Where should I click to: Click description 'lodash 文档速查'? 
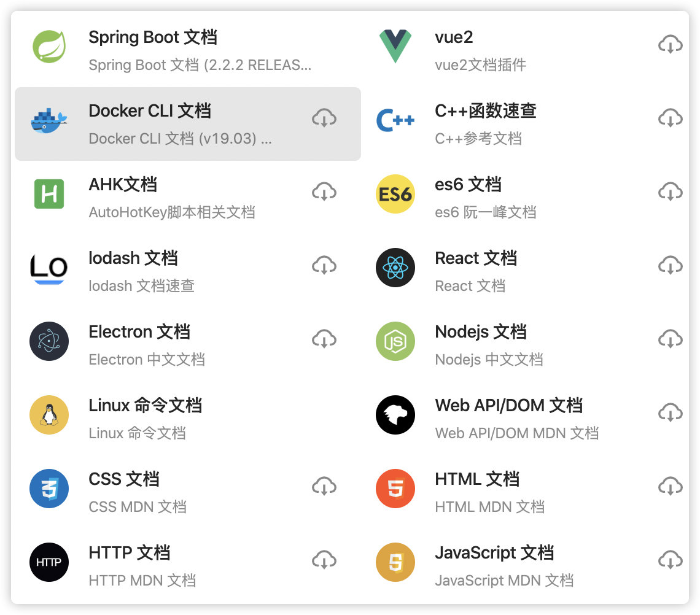[x=141, y=285]
